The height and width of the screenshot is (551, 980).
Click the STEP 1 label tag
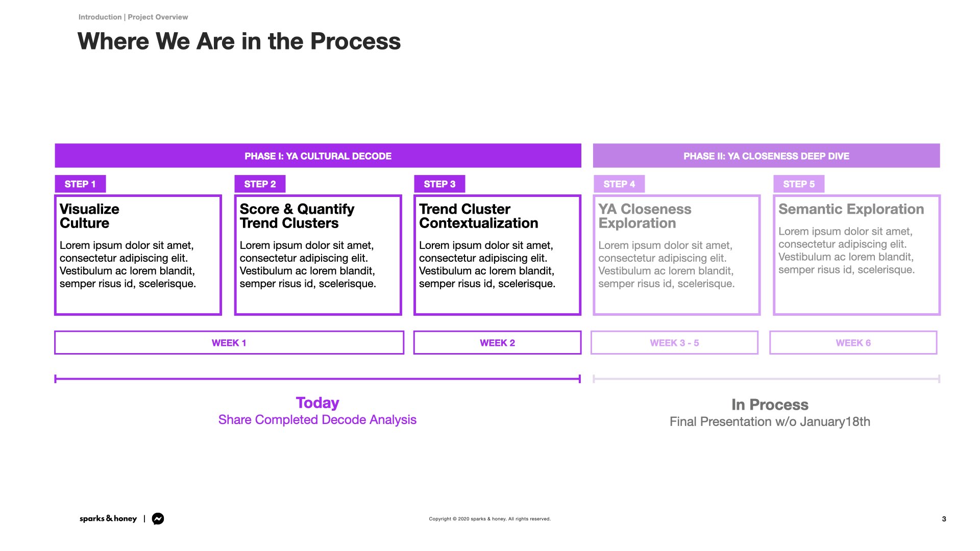point(80,184)
